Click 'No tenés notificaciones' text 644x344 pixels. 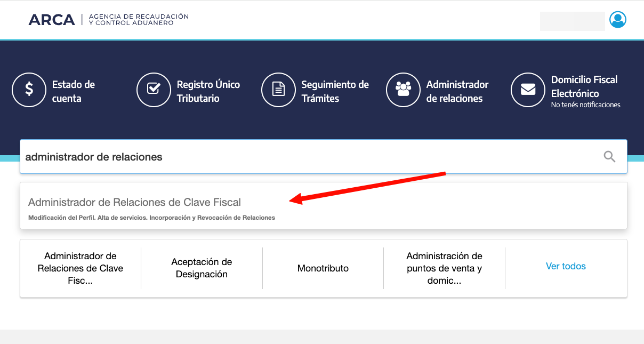pyautogui.click(x=586, y=105)
